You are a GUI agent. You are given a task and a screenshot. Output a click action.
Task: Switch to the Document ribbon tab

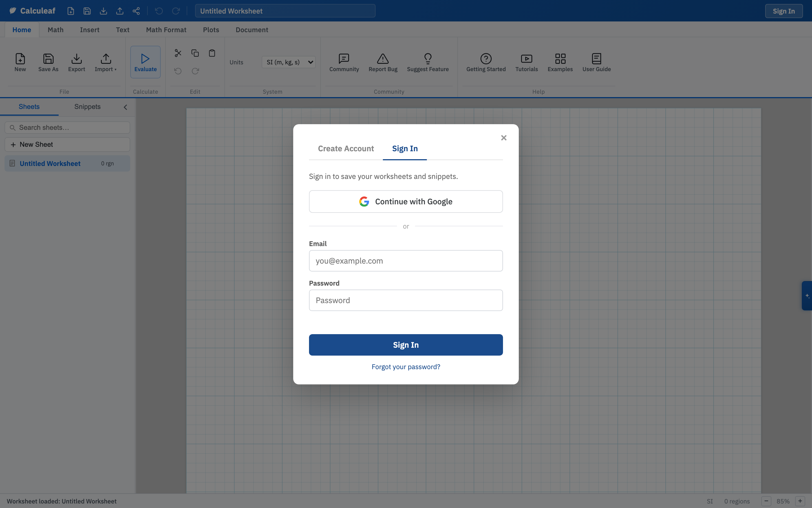point(252,30)
